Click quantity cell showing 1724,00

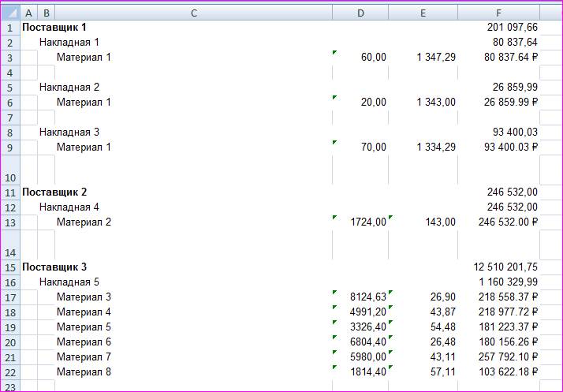pyautogui.click(x=368, y=222)
